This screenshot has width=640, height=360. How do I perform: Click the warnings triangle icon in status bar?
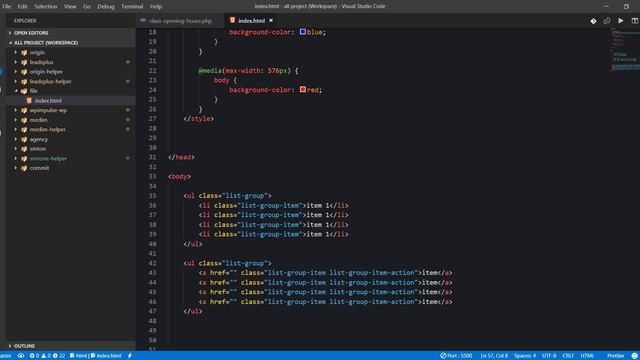44,356
